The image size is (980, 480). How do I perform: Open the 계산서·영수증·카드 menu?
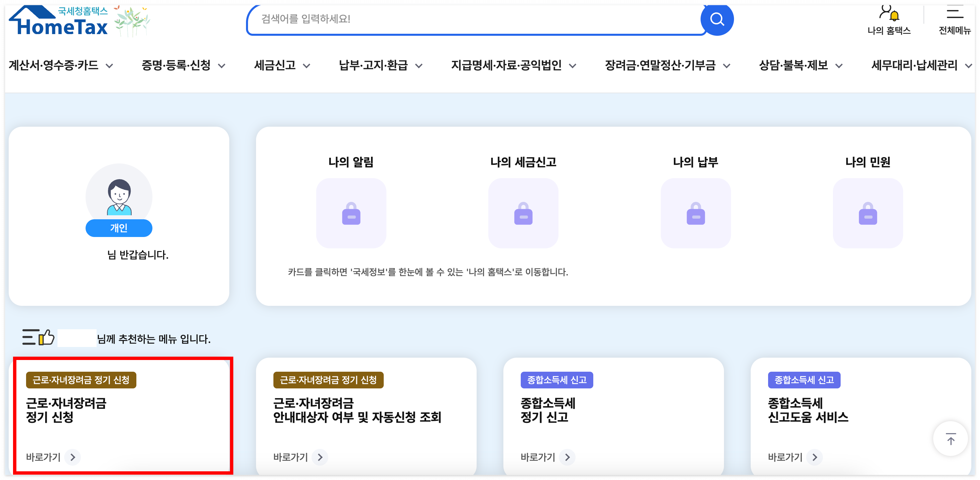click(x=53, y=66)
